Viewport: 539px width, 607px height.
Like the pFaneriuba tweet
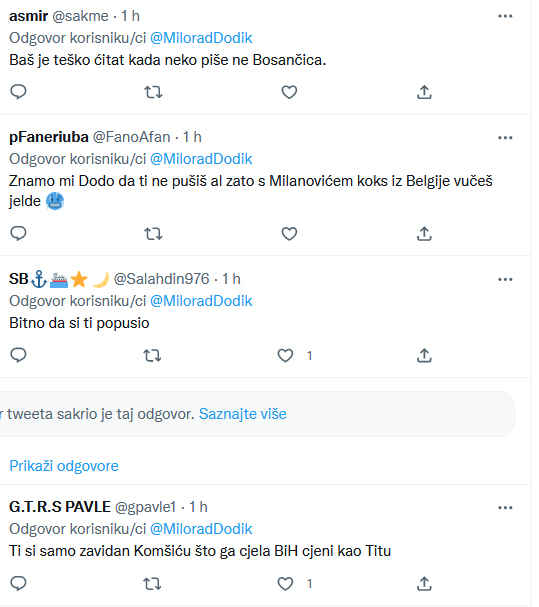289,234
